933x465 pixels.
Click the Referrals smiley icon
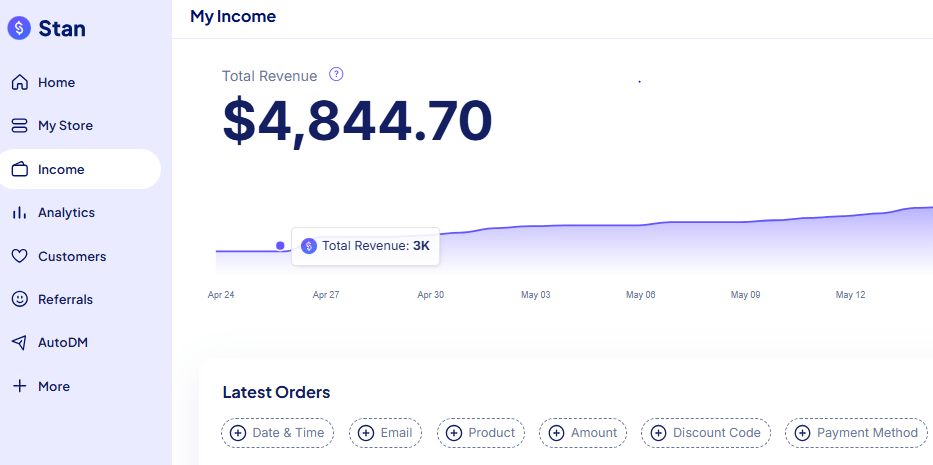pos(20,299)
